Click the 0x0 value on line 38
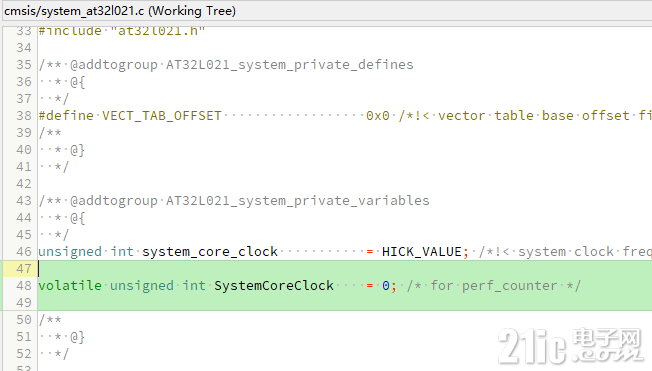Image resolution: width=652 pixels, height=371 pixels. 378,116
